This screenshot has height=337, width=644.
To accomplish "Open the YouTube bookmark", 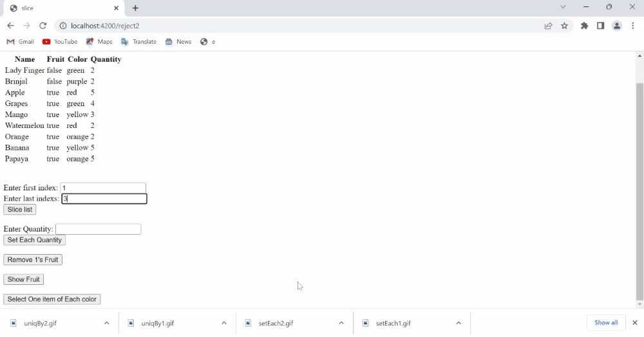I will click(60, 41).
